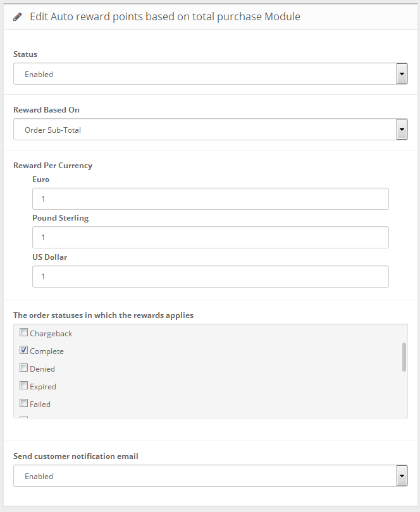This screenshot has width=420, height=512.
Task: Click the Order Sub-Total dropdown arrow
Action: click(402, 130)
